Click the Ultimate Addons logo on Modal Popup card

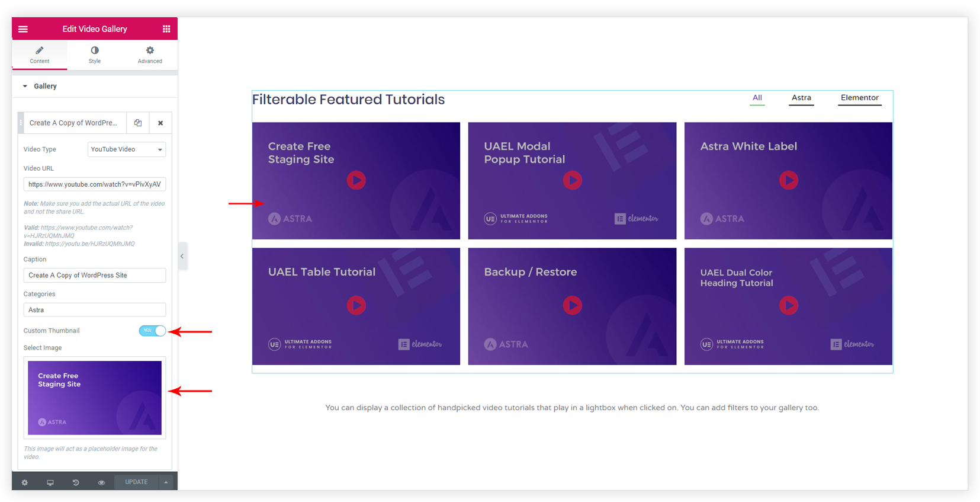(x=516, y=219)
